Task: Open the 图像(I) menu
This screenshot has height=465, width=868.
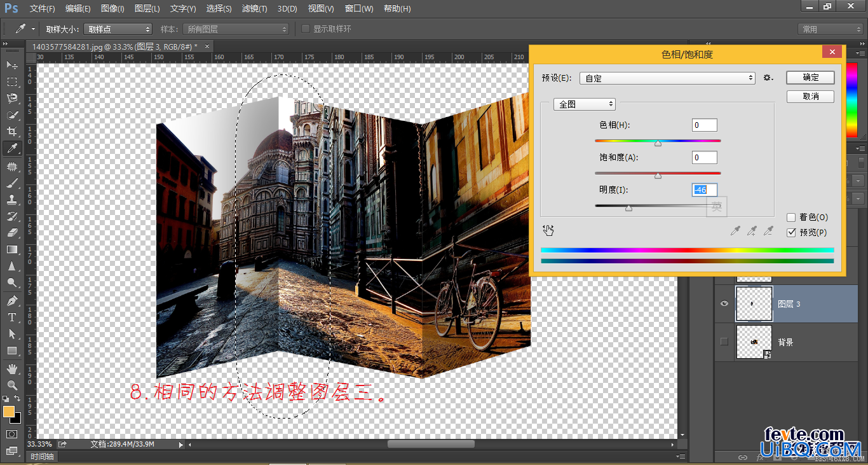Action: (x=112, y=9)
